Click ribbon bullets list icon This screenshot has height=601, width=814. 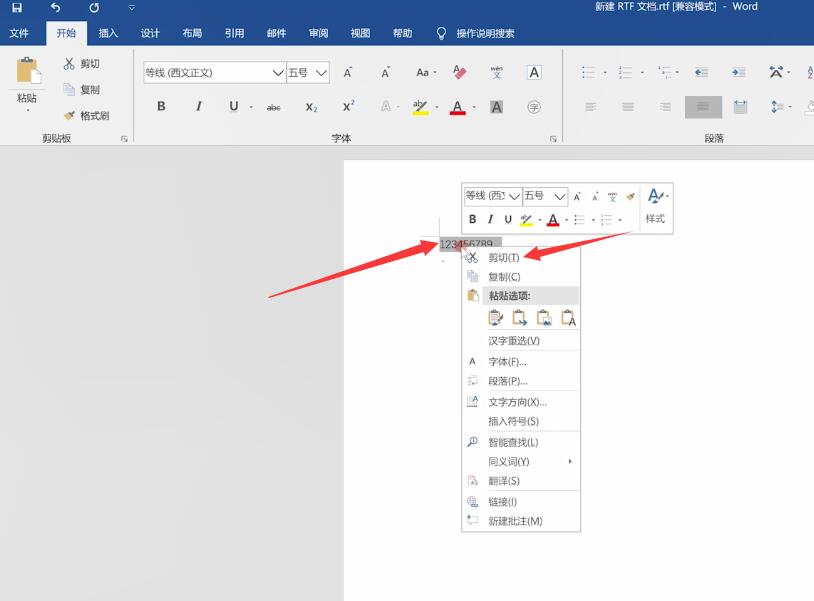click(x=588, y=72)
